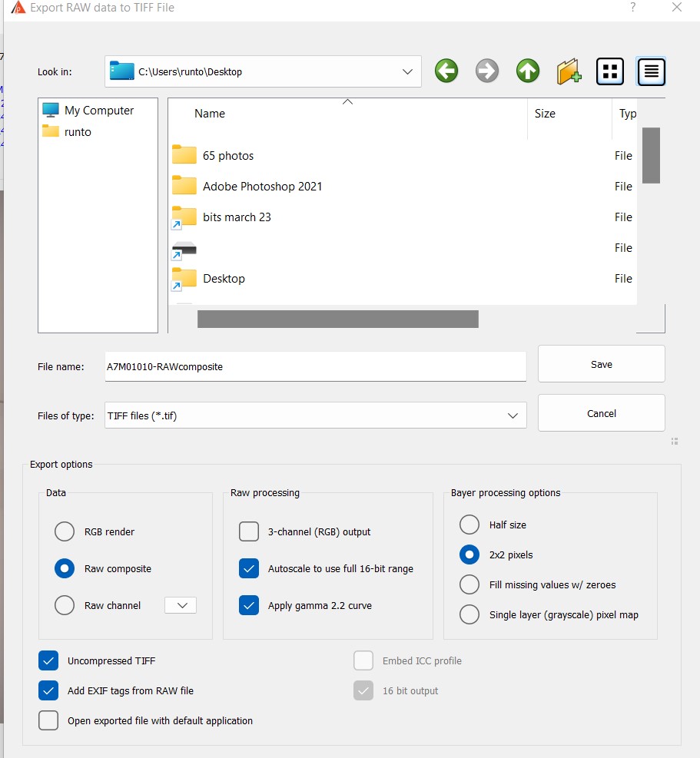Uncheck Apply gamma 2.2 curve
The image size is (700, 758).
(x=249, y=605)
